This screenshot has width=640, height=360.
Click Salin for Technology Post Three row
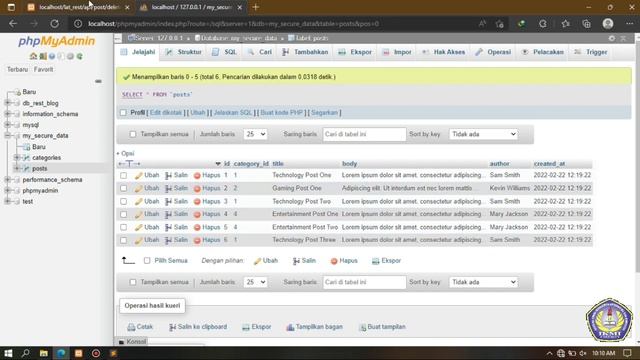[176, 240]
